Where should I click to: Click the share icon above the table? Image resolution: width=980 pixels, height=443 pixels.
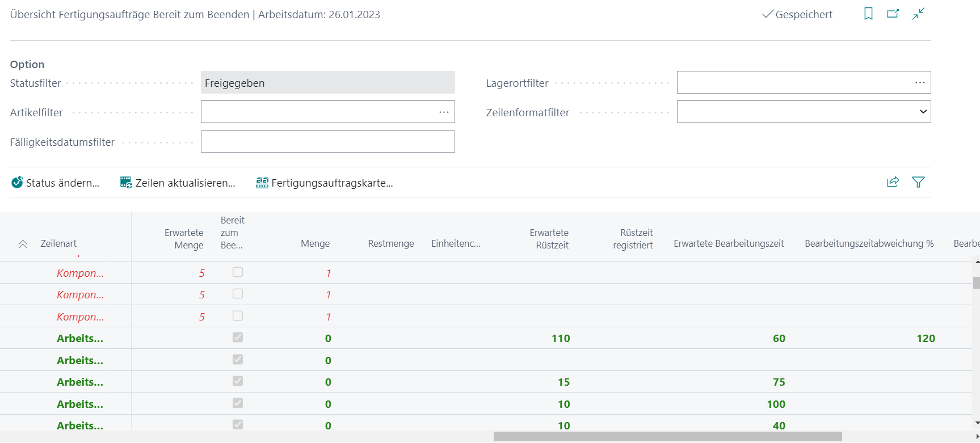893,182
